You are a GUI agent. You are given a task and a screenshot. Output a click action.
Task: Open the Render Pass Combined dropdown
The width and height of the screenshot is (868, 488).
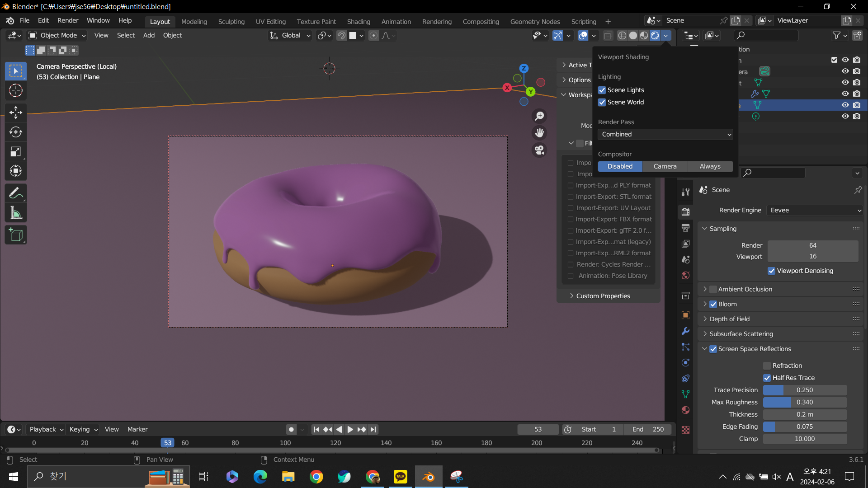click(665, 134)
